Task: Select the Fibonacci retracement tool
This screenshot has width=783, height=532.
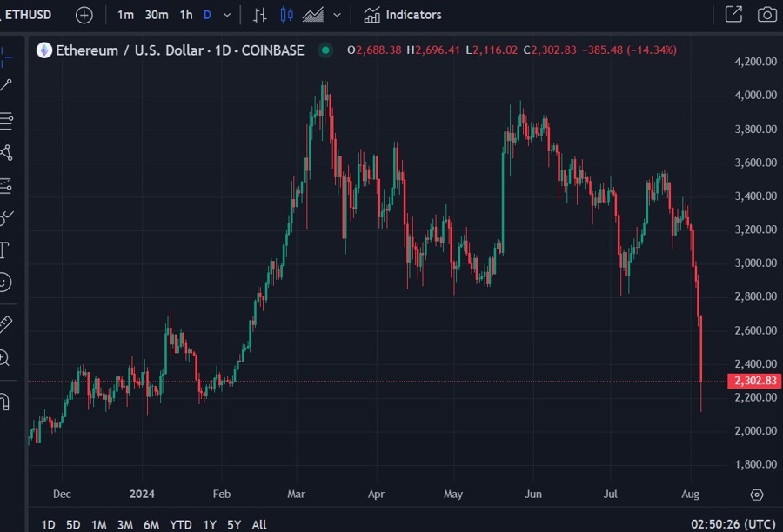Action: click(6, 120)
